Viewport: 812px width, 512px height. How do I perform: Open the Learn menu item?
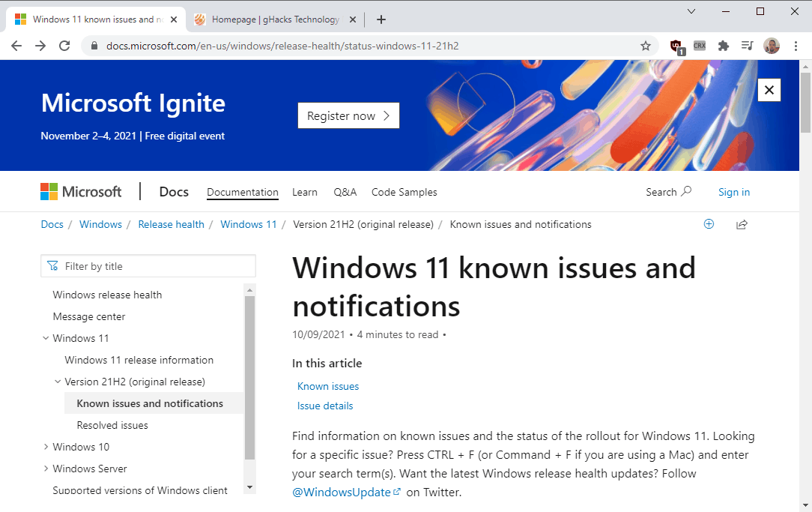(304, 192)
